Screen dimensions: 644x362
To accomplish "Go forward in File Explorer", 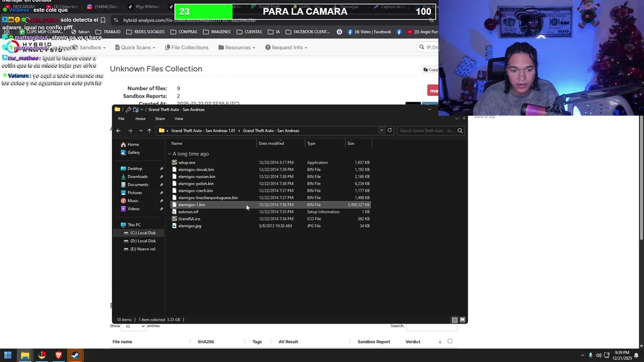I will click(130, 131).
